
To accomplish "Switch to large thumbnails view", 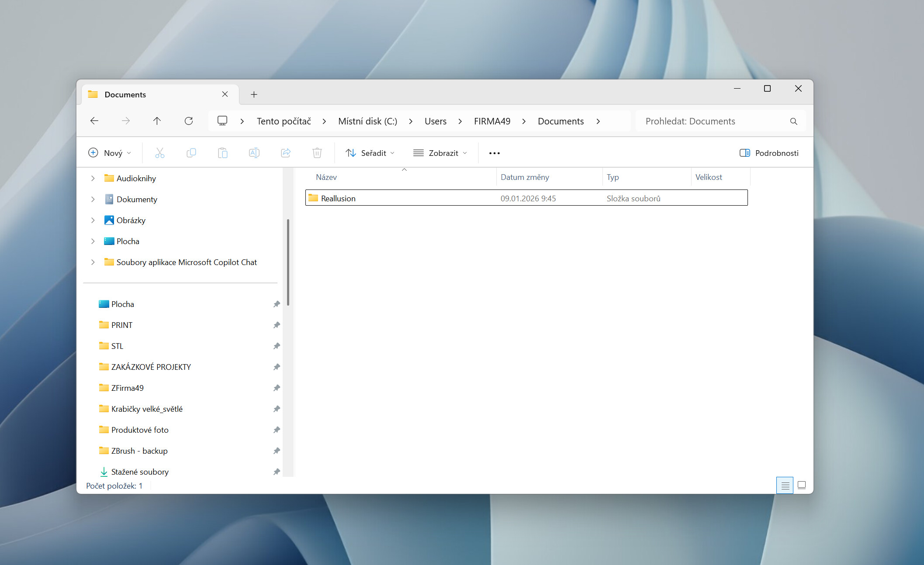I will click(x=802, y=485).
